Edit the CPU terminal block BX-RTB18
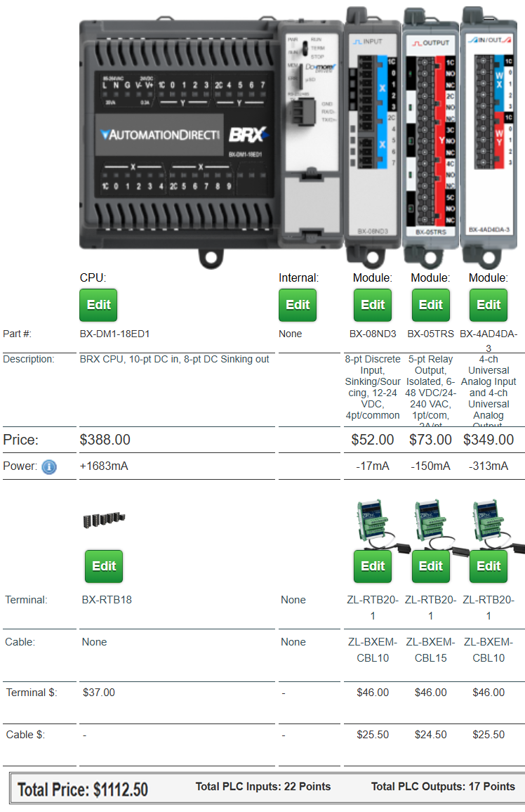 click(104, 566)
